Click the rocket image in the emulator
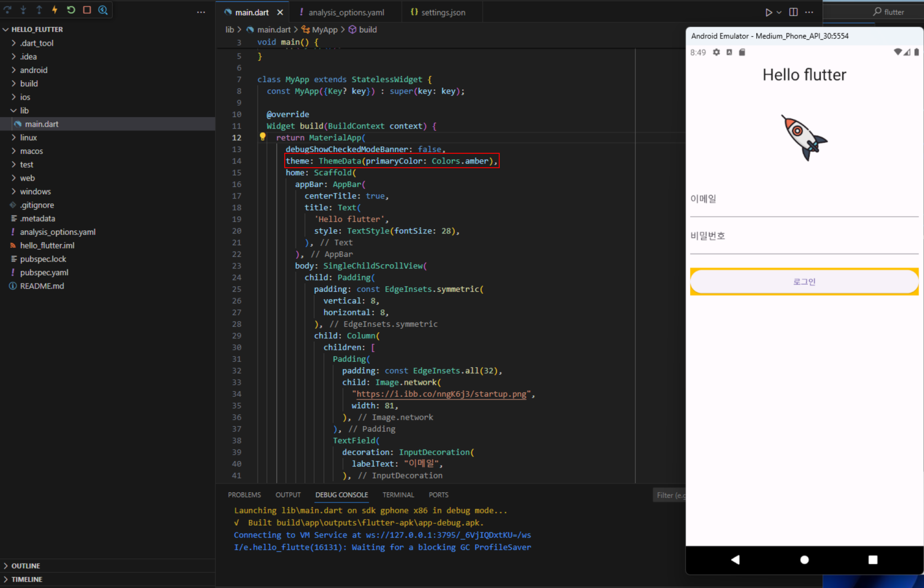Viewport: 924px width, 588px height. [x=804, y=138]
